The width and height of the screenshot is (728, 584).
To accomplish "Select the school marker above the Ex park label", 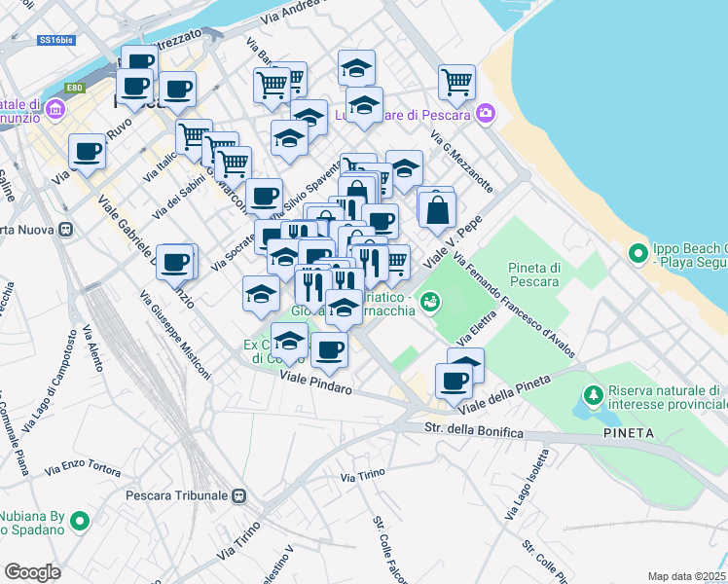I will coord(289,342).
